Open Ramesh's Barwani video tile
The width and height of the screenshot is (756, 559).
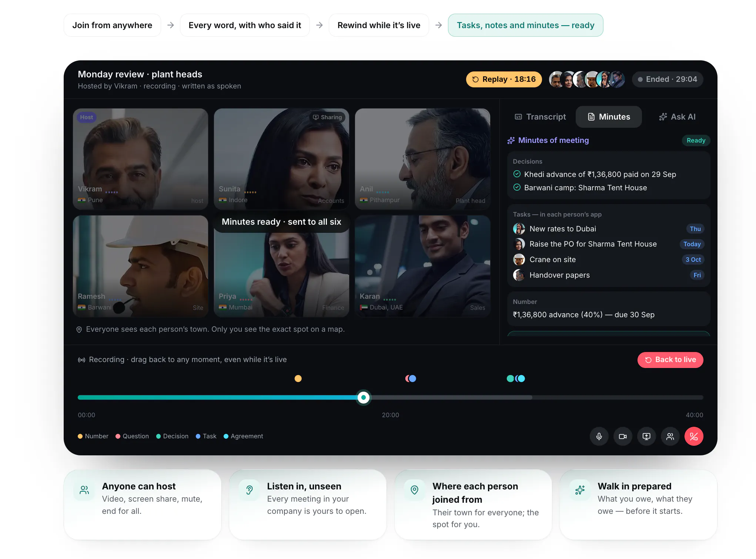140,266
